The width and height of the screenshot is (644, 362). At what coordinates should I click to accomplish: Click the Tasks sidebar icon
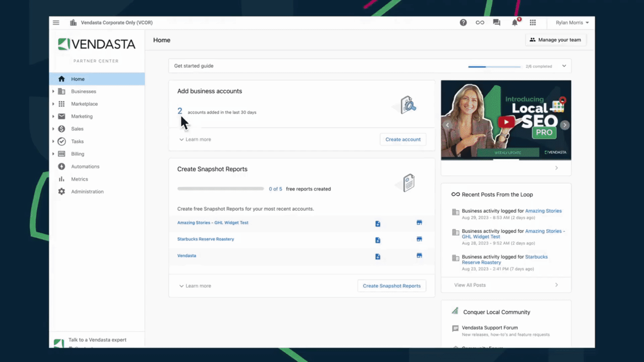pos(61,141)
